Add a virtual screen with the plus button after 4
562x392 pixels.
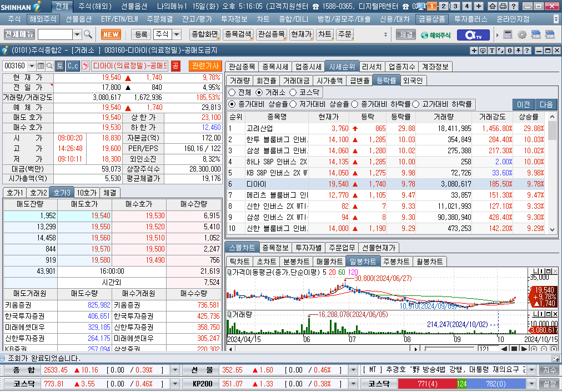click(x=479, y=6)
